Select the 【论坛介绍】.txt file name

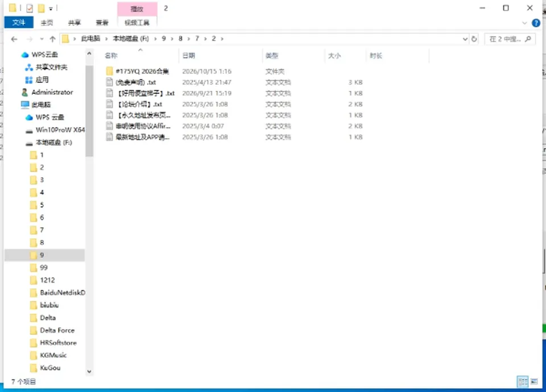click(x=140, y=105)
